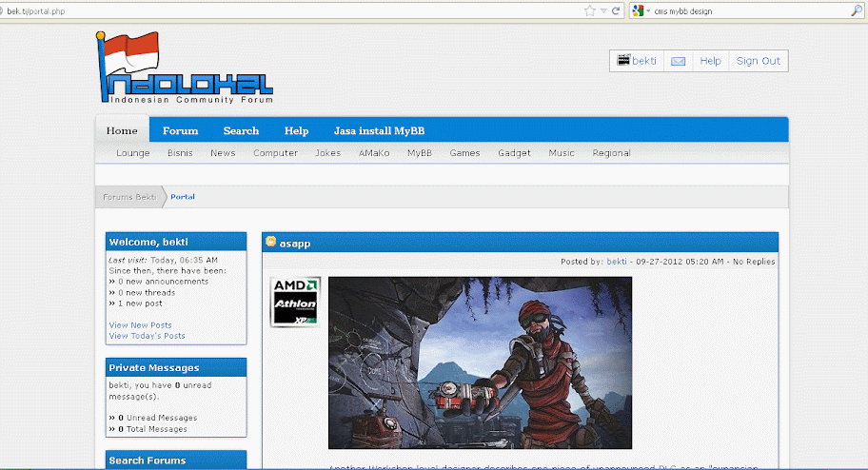Click the Welcome, bekti panel header

click(x=176, y=242)
